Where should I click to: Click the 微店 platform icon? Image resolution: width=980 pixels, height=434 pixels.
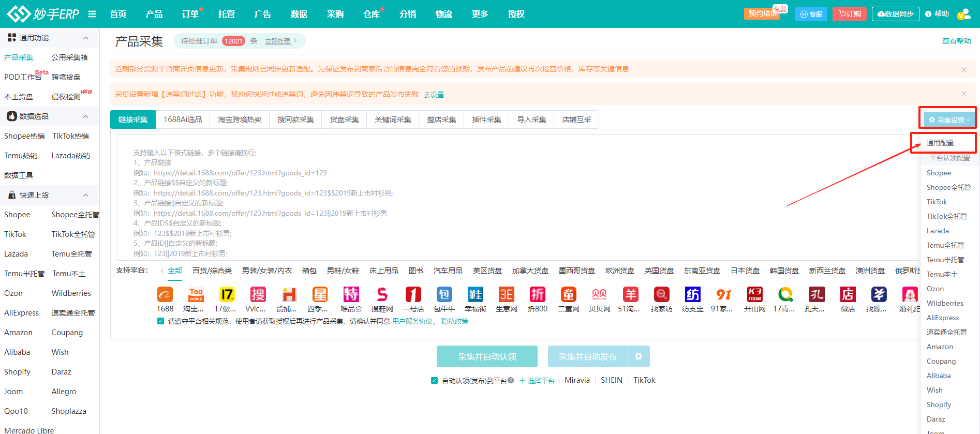click(x=848, y=294)
